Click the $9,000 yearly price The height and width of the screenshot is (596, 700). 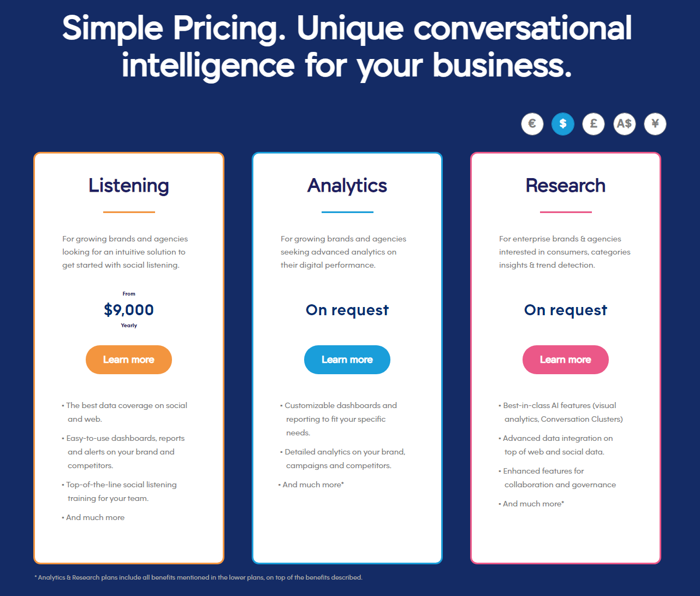click(x=129, y=310)
